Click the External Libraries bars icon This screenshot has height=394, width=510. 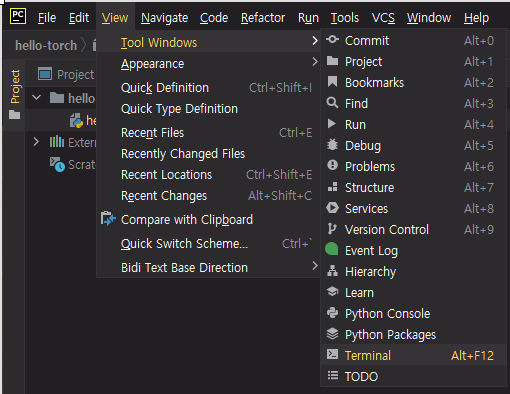click(x=57, y=142)
